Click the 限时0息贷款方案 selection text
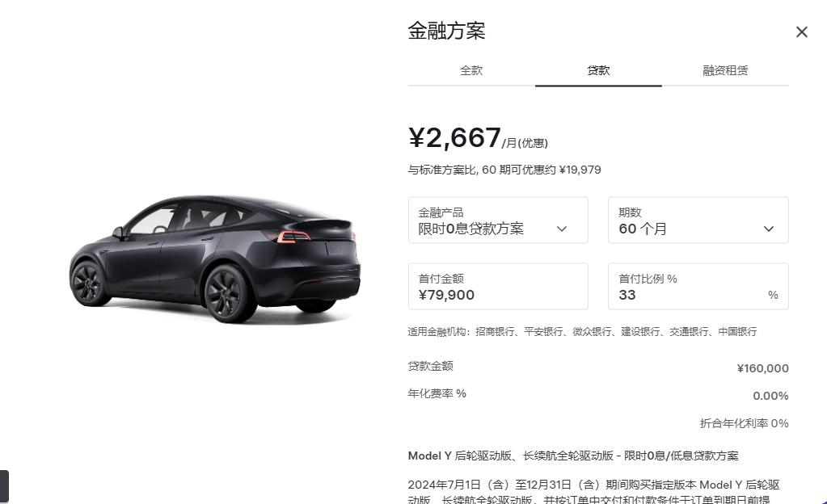Screen dimensions: 827x504 tap(471, 229)
